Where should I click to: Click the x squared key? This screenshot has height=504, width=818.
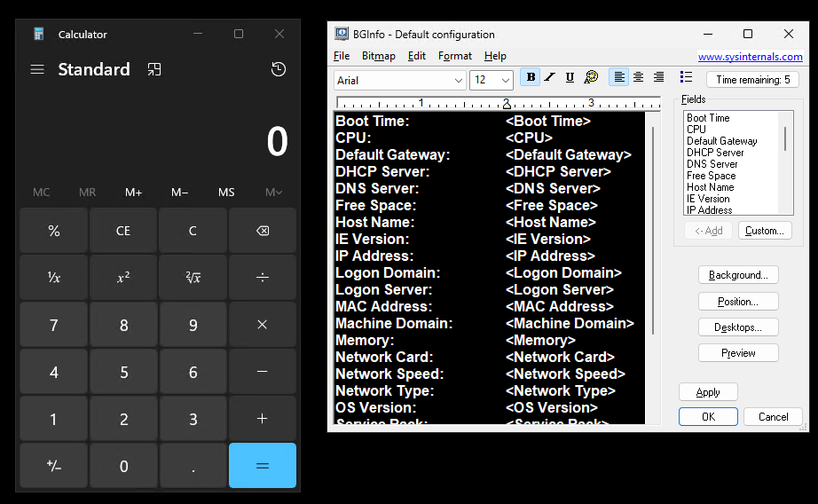click(123, 278)
